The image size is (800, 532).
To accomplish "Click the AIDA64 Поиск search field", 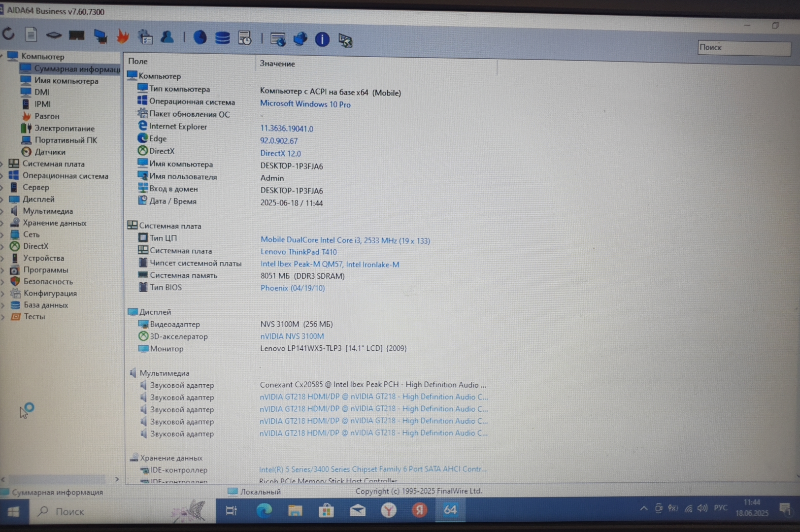I will pyautogui.click(x=744, y=48).
